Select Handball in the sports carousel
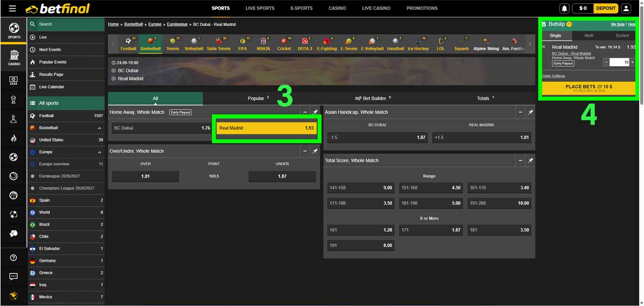644x306 pixels. pyautogui.click(x=396, y=44)
